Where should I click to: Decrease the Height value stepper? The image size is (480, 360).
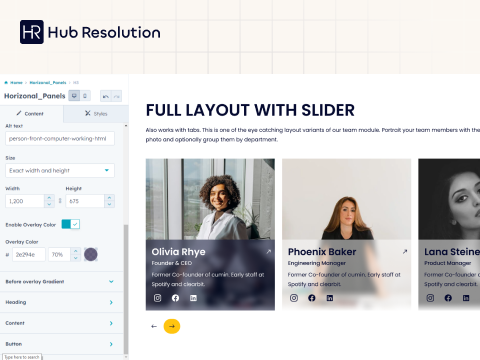click(x=109, y=204)
